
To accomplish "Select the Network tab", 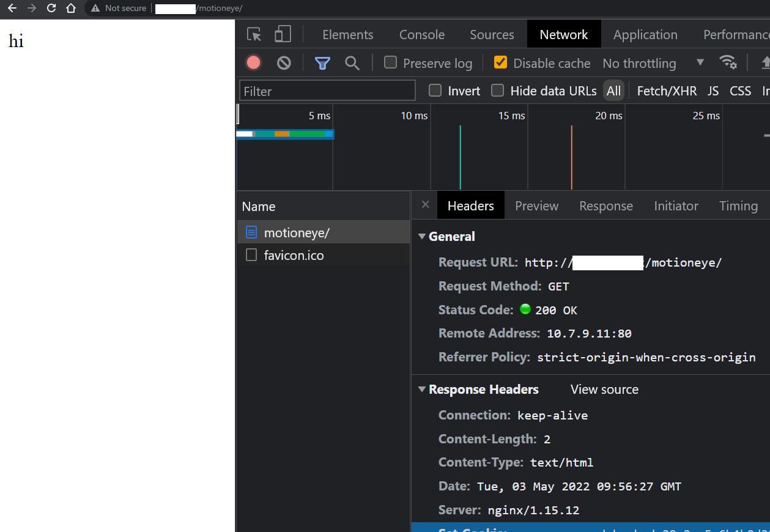I will point(564,34).
